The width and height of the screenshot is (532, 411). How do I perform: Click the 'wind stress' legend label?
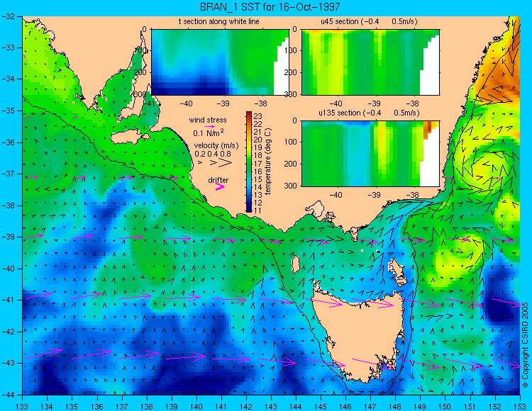pyautogui.click(x=208, y=120)
